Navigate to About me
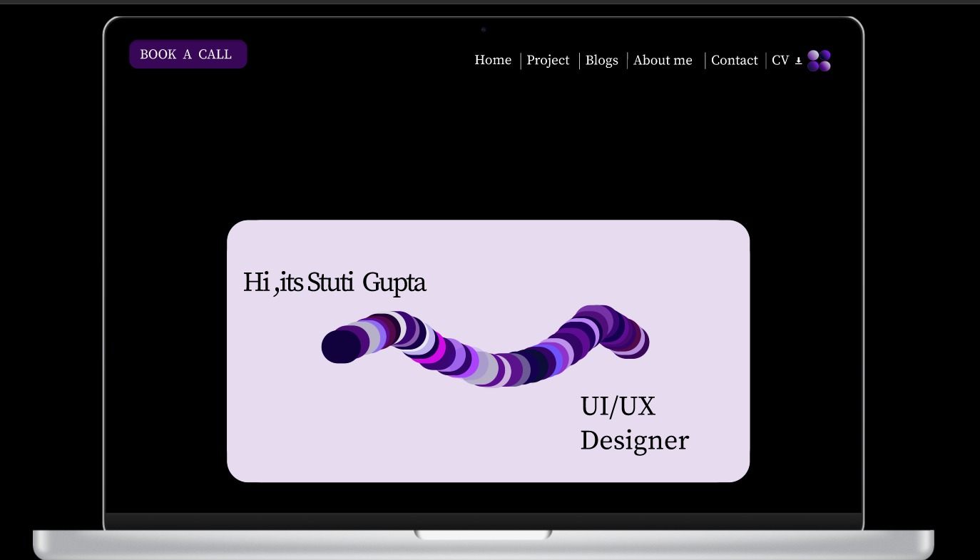Image resolution: width=980 pixels, height=560 pixels. pyautogui.click(x=663, y=61)
